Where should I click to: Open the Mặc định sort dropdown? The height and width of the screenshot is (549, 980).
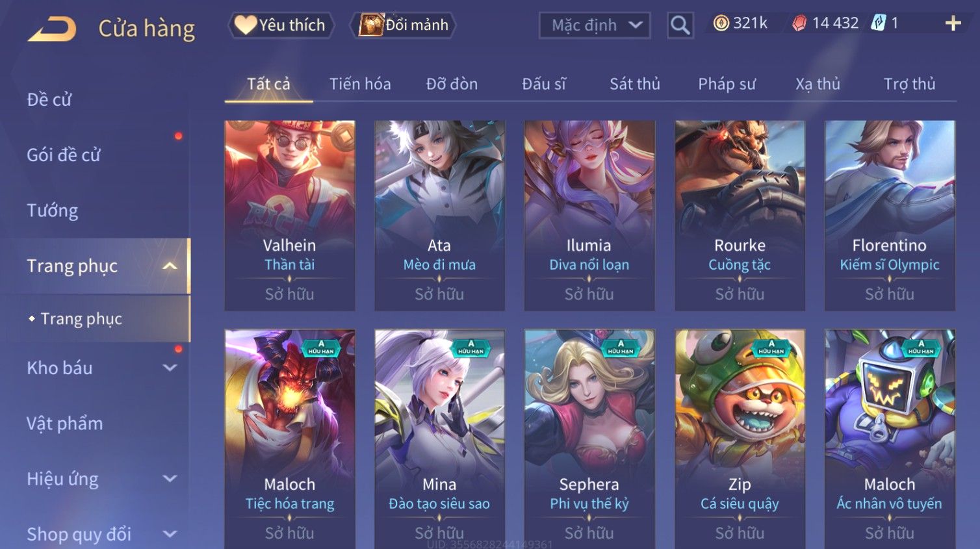point(595,25)
